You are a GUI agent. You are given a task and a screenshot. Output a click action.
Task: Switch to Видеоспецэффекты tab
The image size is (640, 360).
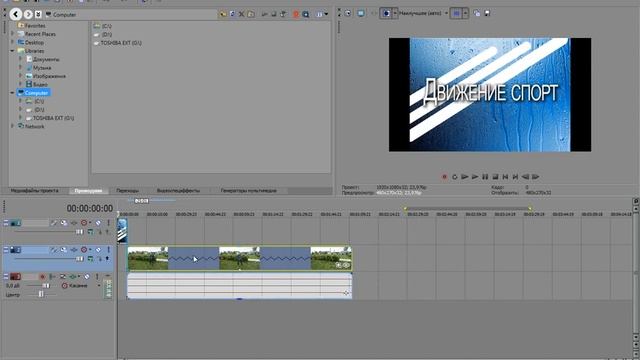tap(178, 191)
